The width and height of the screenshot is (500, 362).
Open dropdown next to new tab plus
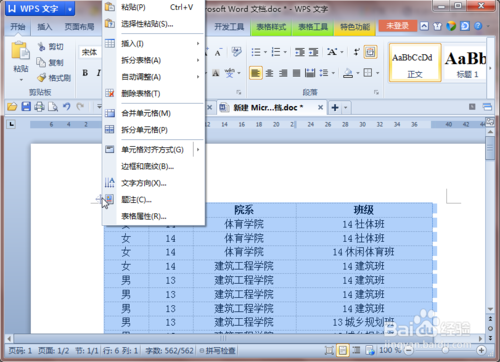tap(346, 107)
